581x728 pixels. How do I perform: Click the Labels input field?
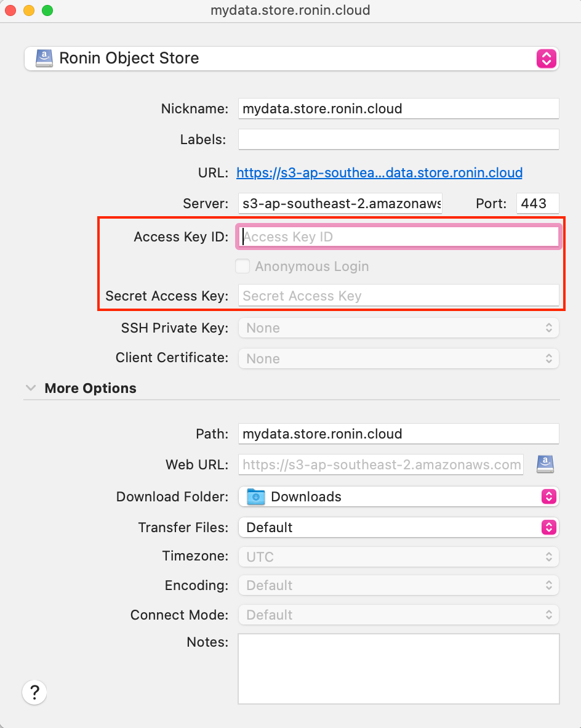pos(399,139)
